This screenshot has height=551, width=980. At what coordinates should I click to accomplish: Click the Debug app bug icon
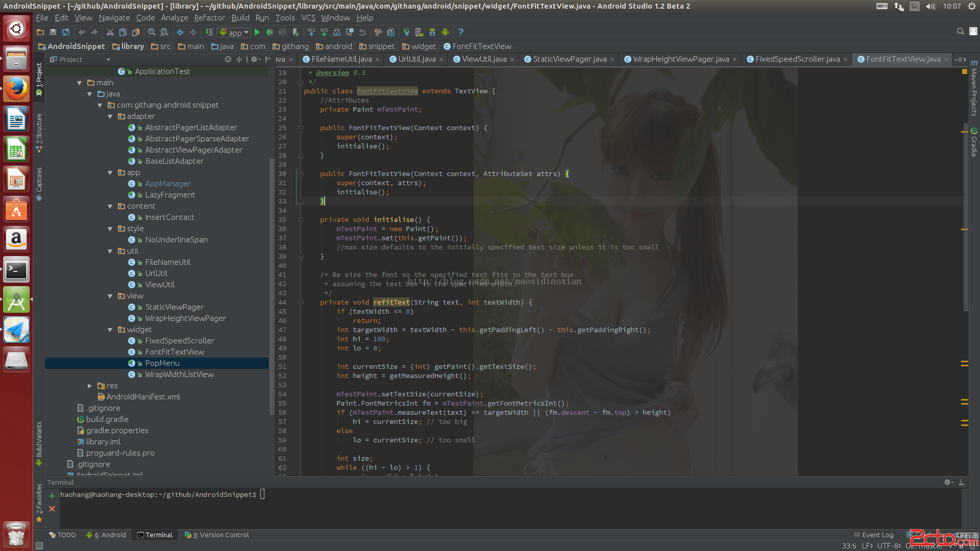269,32
